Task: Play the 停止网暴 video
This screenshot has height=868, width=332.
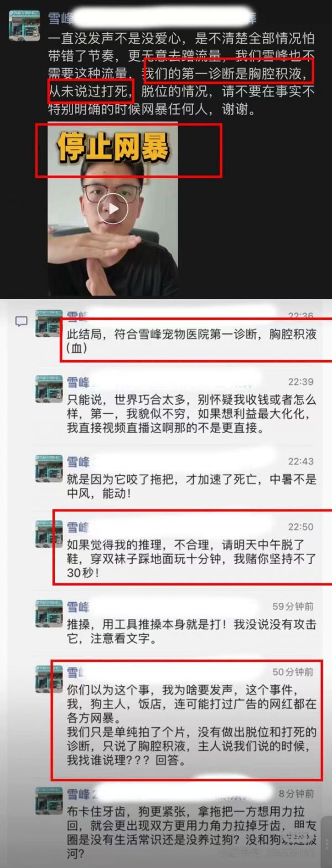Action: point(113,209)
